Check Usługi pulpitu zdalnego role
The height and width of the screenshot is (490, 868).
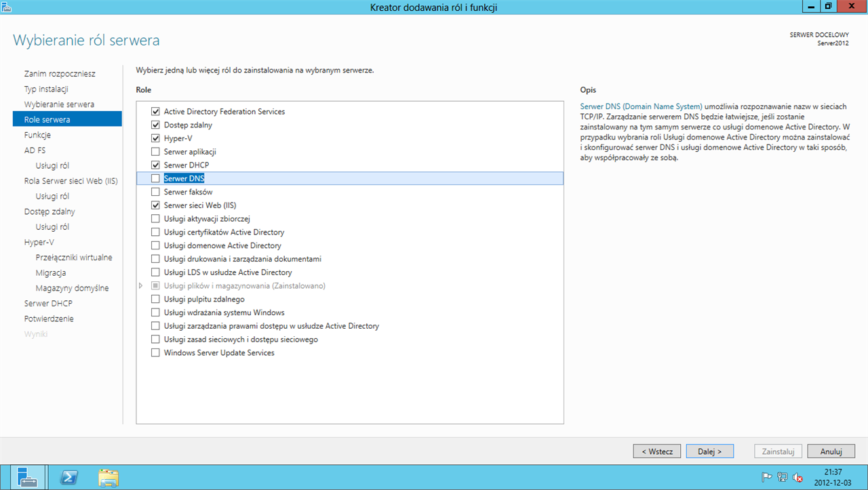[x=155, y=299]
